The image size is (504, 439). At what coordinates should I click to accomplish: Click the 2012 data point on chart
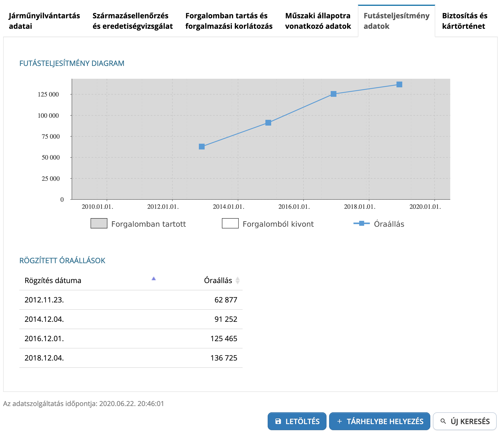202,147
